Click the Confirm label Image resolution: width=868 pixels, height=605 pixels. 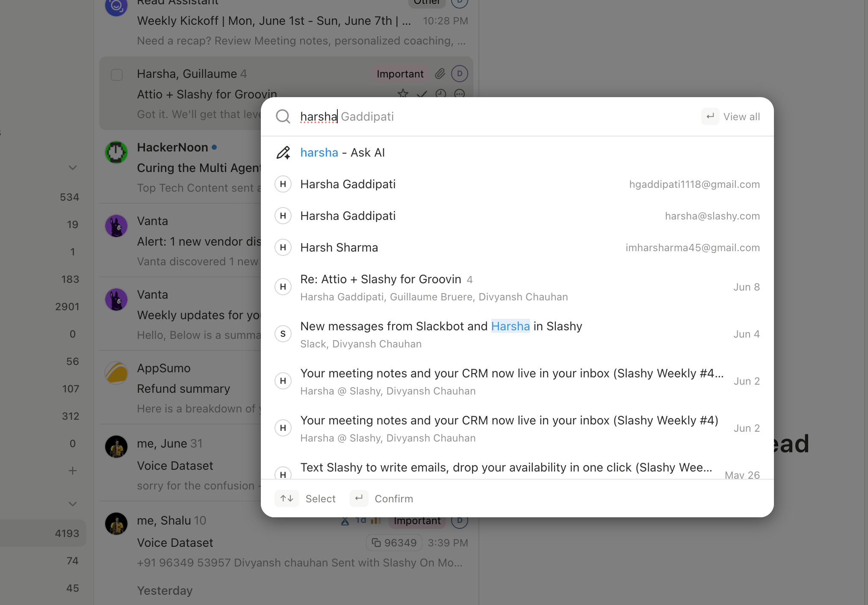click(x=394, y=499)
